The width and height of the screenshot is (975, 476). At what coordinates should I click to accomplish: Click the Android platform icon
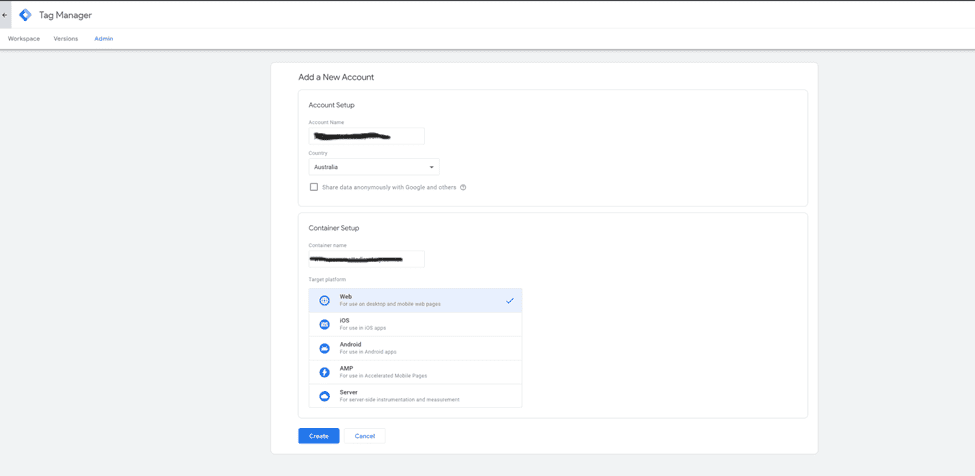click(x=324, y=348)
